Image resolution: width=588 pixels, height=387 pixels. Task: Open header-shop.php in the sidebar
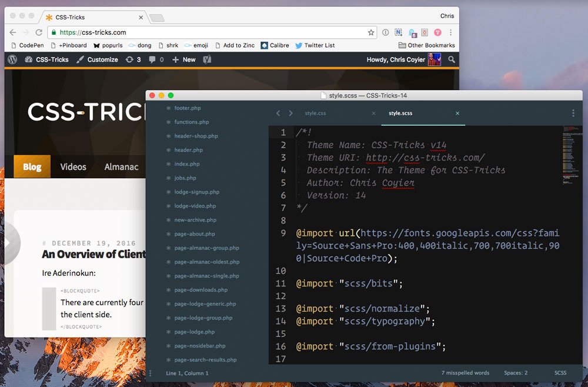coord(196,136)
